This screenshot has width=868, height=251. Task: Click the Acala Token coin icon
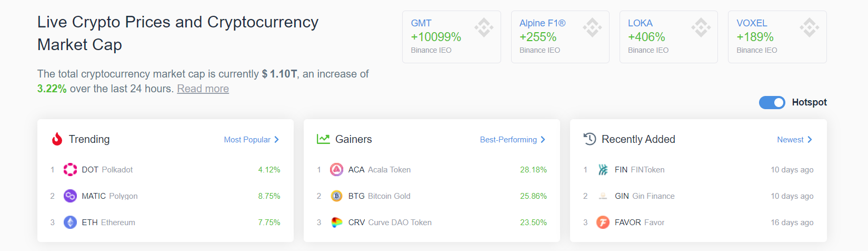click(336, 169)
